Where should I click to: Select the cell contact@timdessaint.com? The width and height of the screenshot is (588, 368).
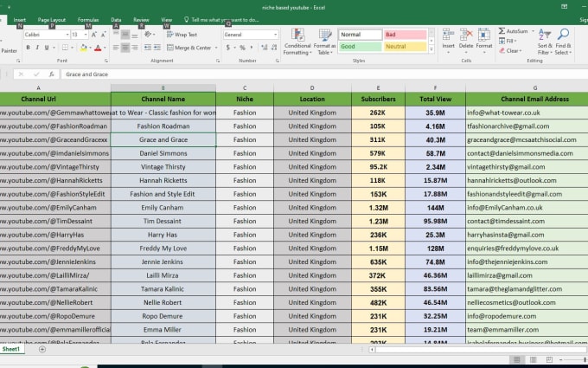(x=527, y=221)
